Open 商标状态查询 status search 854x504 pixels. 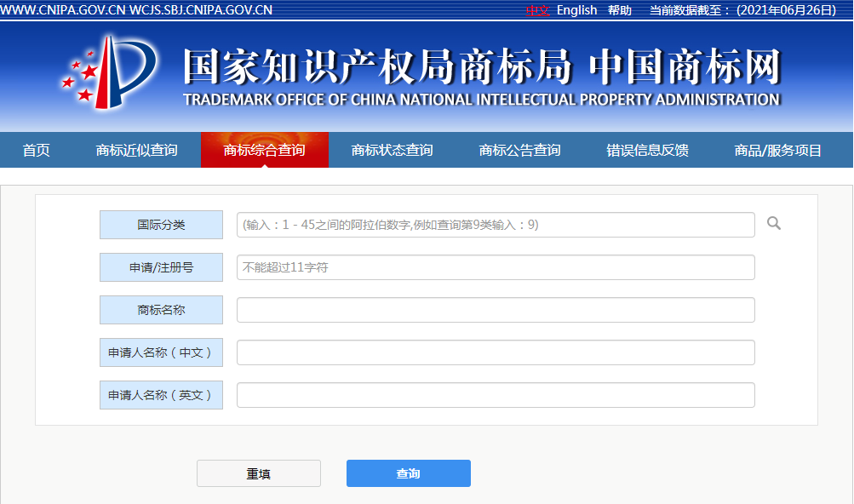pyautogui.click(x=391, y=149)
